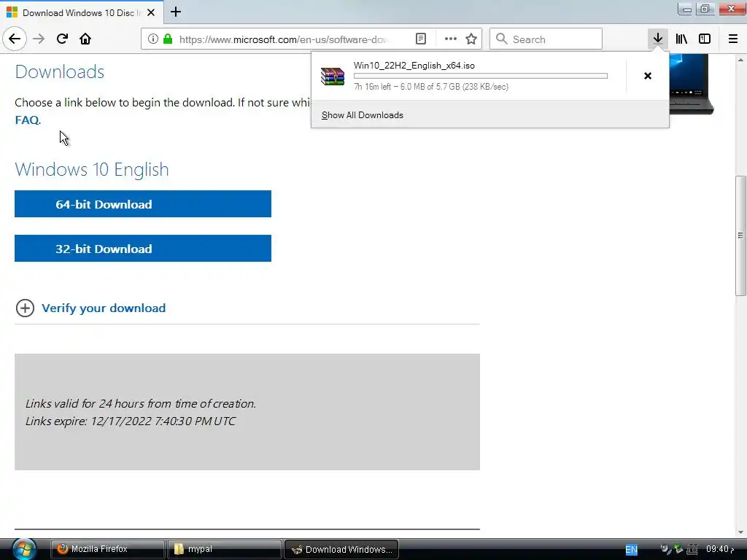Close the Download Windows 10 Disc tab
747x560 pixels.
click(x=151, y=13)
